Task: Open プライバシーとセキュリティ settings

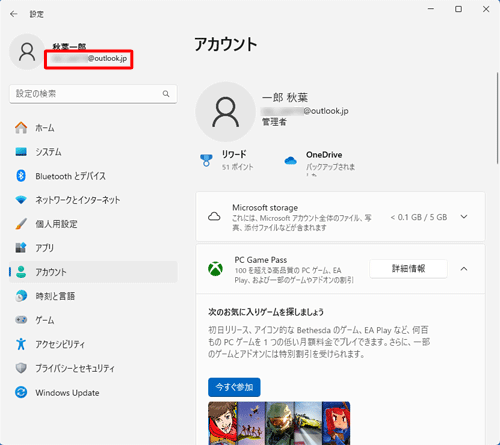Action: pos(93,368)
